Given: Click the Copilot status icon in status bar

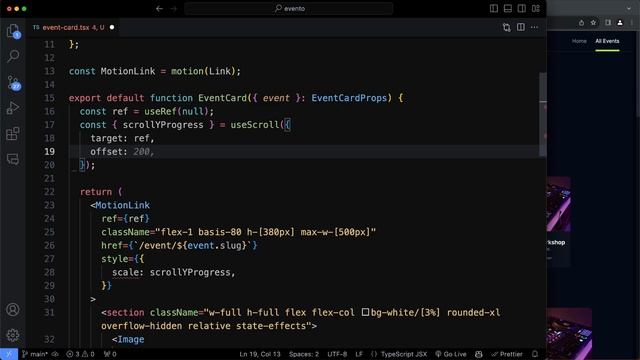Looking at the screenshot, I should (x=479, y=354).
